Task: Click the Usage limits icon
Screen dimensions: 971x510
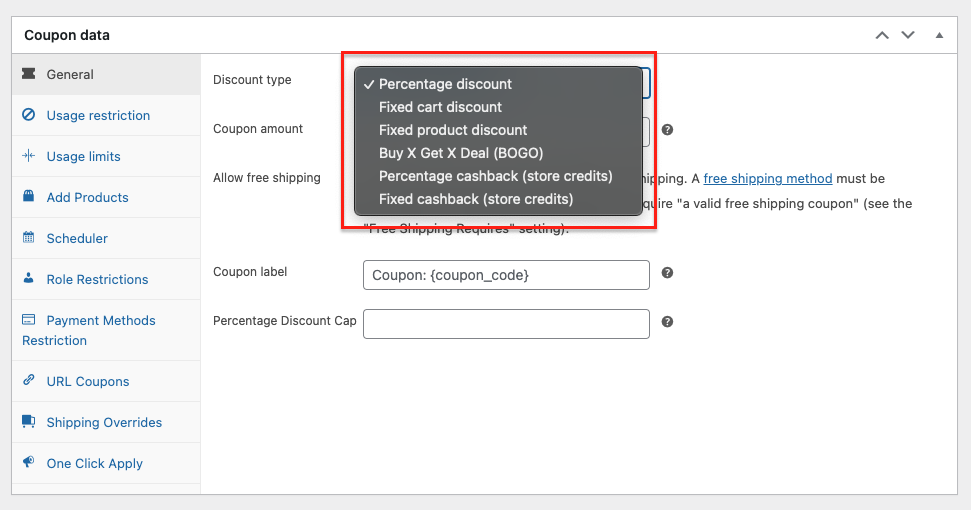Action: (28, 155)
